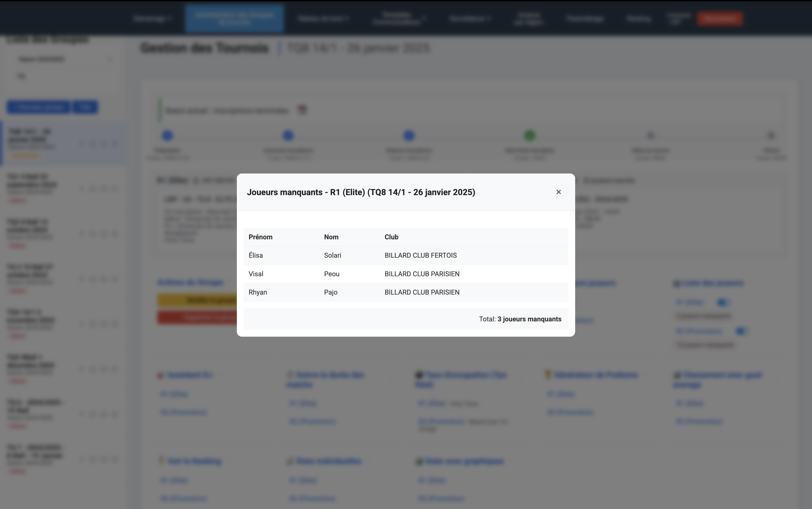The height and width of the screenshot is (509, 812).
Task: Select the Élisa Solari table row
Action: click(x=406, y=255)
